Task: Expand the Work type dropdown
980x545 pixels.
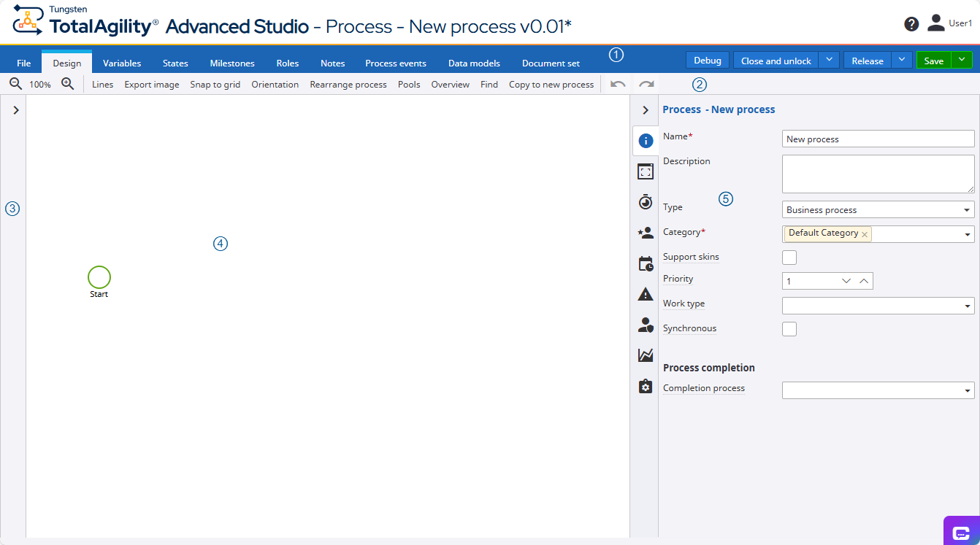Action: tap(965, 305)
